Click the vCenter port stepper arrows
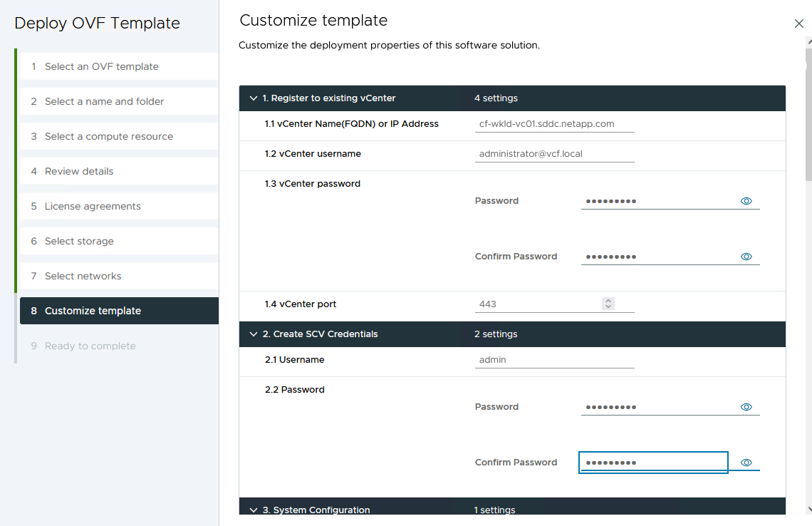The height and width of the screenshot is (526, 812). coord(608,304)
